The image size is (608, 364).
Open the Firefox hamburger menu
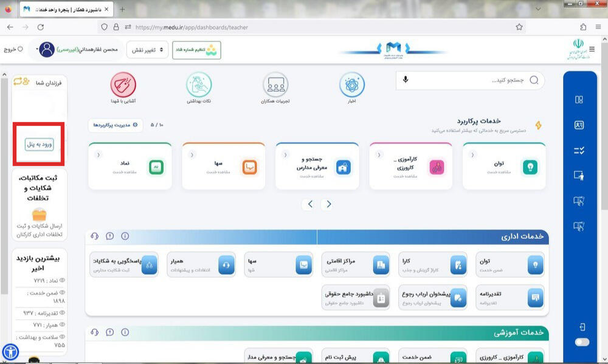coord(598,27)
